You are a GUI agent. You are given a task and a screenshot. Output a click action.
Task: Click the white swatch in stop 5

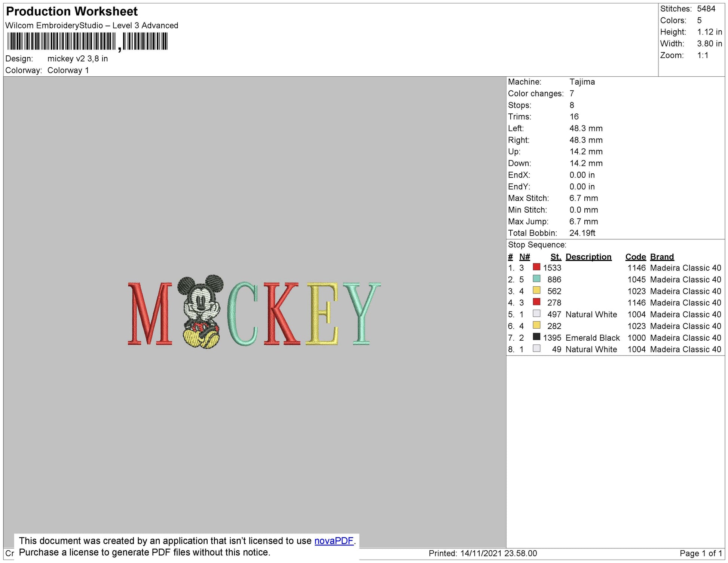coord(536,313)
